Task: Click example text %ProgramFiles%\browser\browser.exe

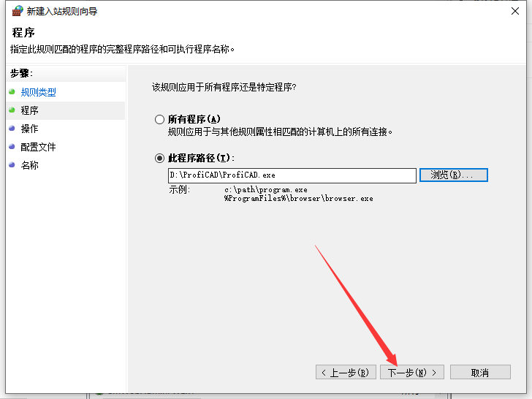Action: point(299,199)
